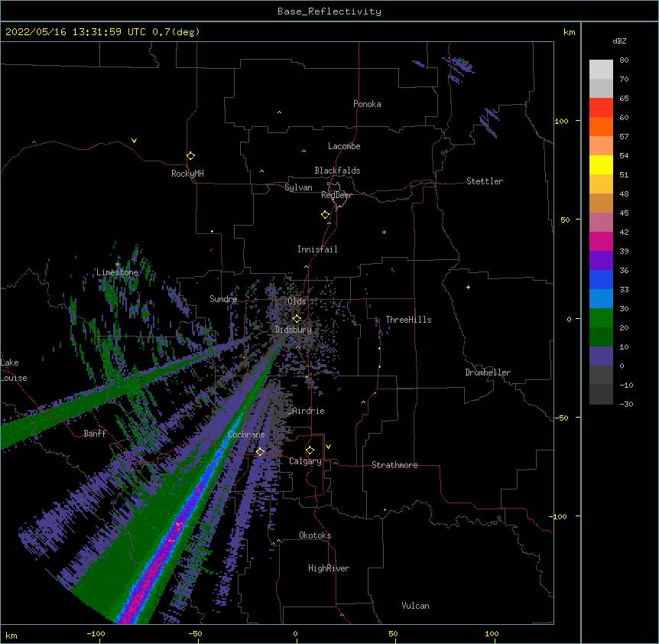Image resolution: width=659 pixels, height=644 pixels.
Task: Click the Okotoks town label
Action: 315,535
